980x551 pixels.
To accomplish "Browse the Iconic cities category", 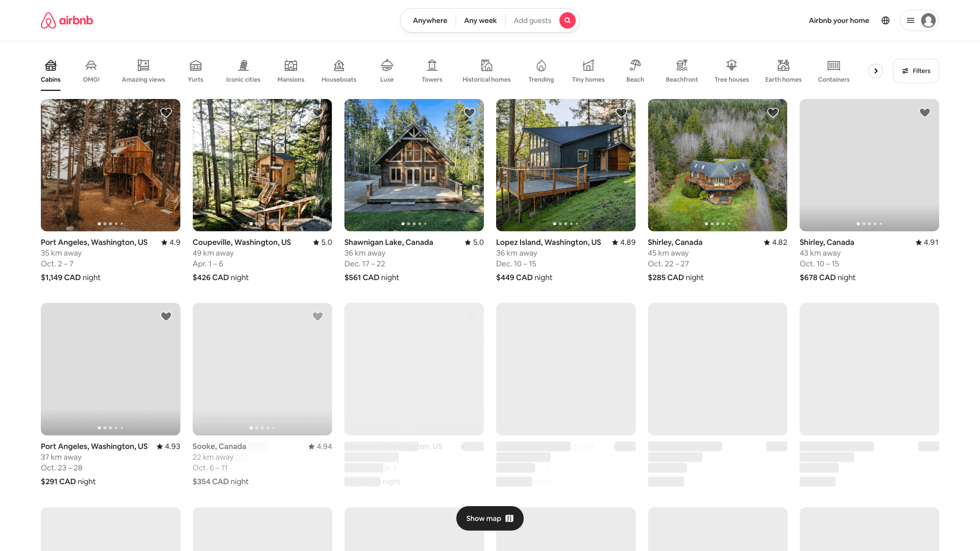I will pos(243,71).
